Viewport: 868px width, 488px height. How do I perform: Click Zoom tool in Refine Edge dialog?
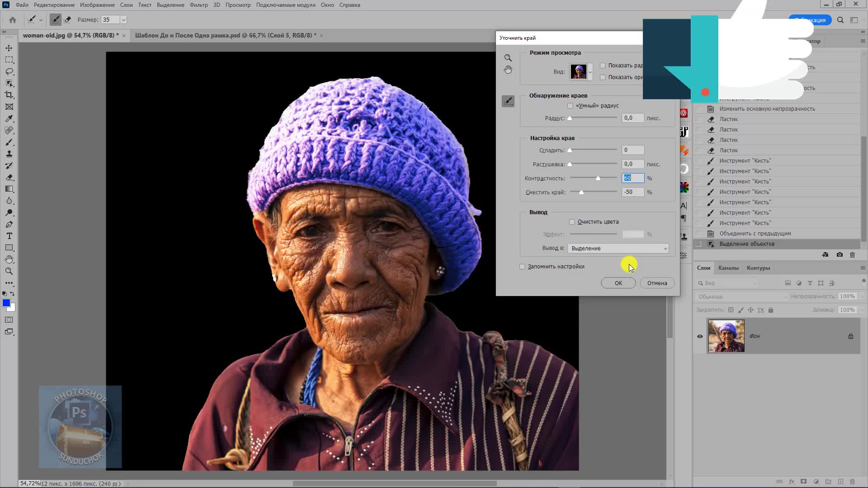(508, 58)
